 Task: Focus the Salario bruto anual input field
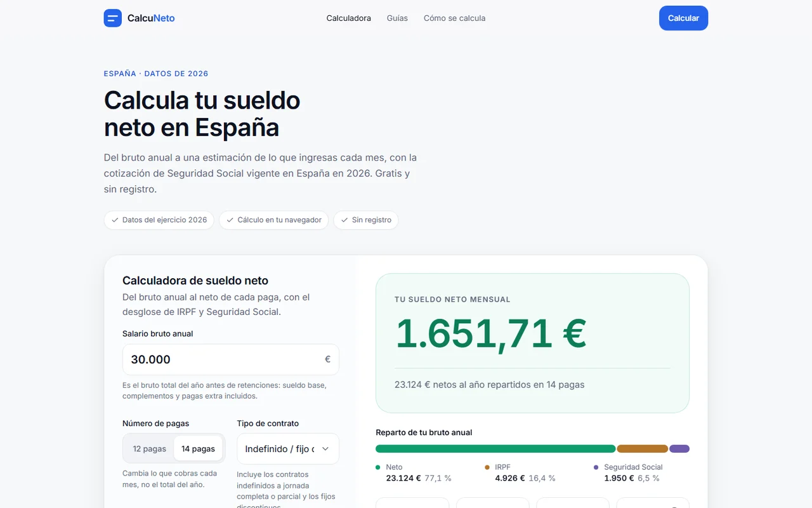(231, 359)
